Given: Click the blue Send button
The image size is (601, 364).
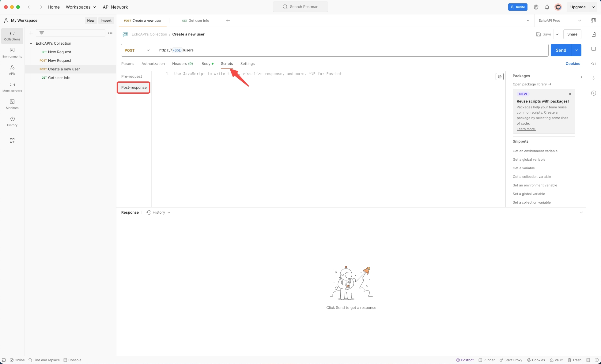Looking at the screenshot, I should point(561,50).
